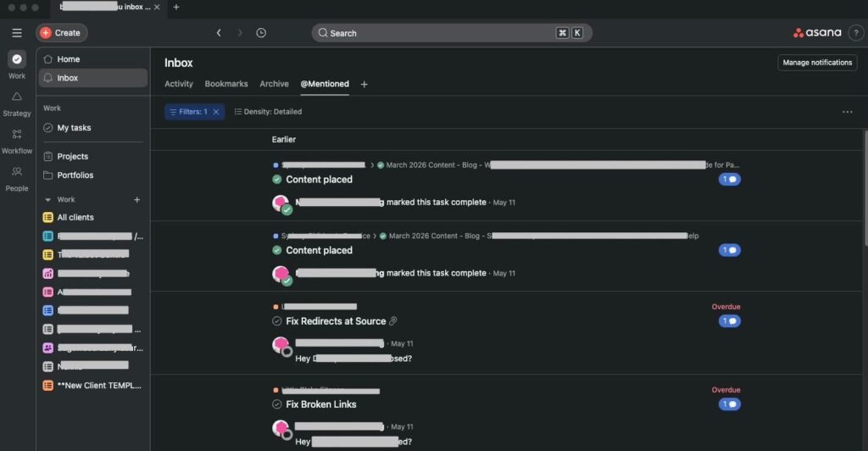The image size is (868, 451).
Task: Click Overdue label on Fix Redirects at Source
Action: click(x=726, y=307)
